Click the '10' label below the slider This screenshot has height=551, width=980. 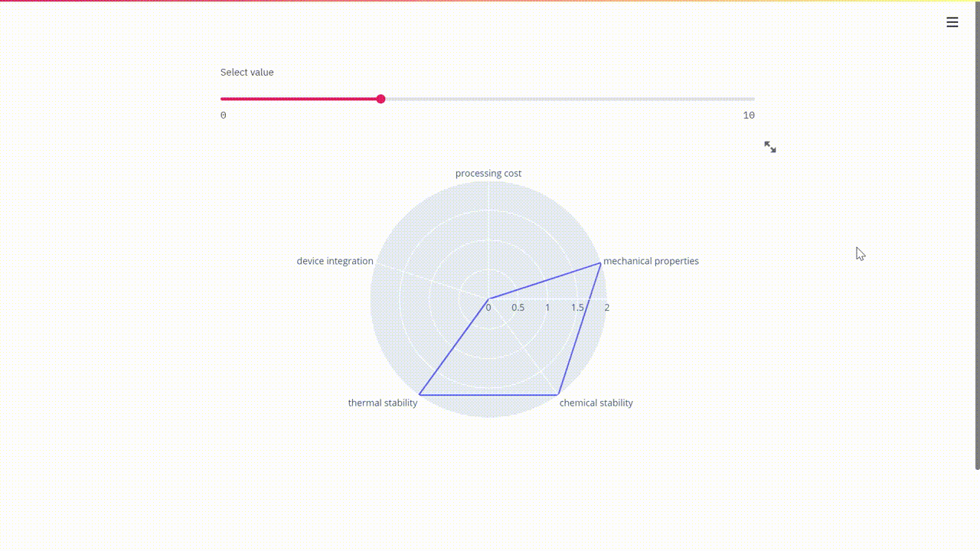(749, 115)
